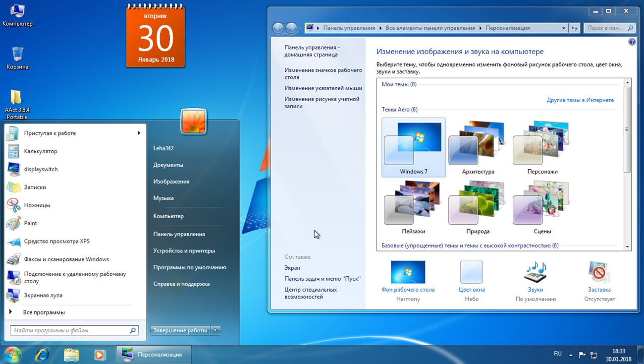This screenshot has width=644, height=364.
Task: Click the RU language indicator
Action: pos(558,354)
